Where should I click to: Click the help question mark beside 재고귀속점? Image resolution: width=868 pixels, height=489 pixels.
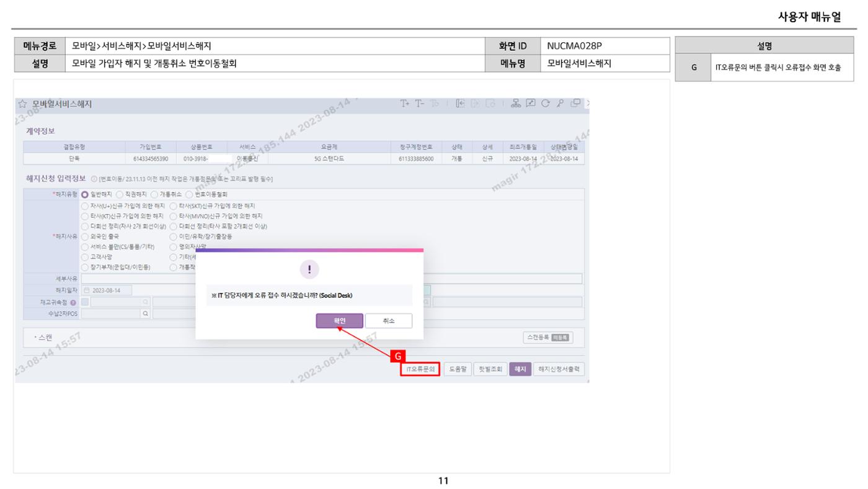pos(73,302)
